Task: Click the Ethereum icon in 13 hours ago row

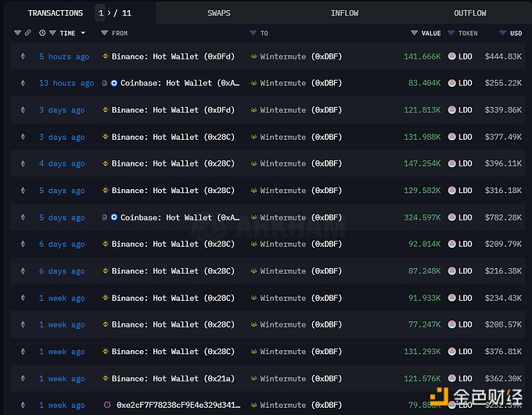Action: point(23,83)
